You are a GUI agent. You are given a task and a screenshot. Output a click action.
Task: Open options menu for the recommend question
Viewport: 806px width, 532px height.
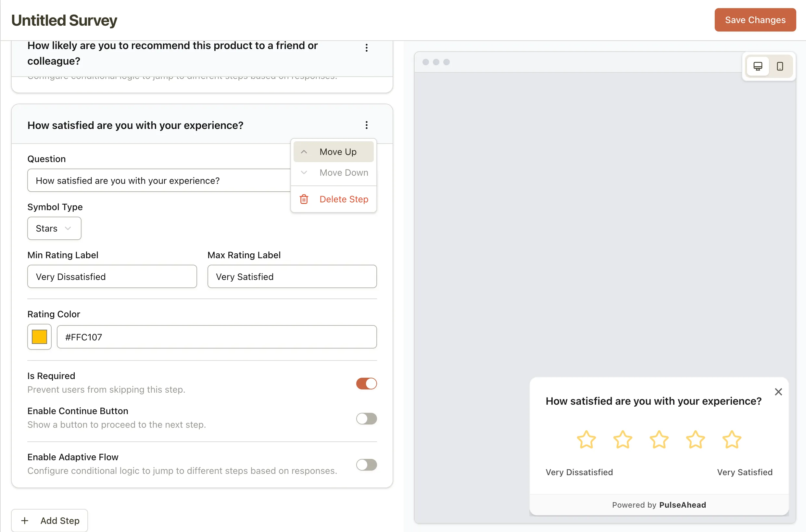(366, 47)
